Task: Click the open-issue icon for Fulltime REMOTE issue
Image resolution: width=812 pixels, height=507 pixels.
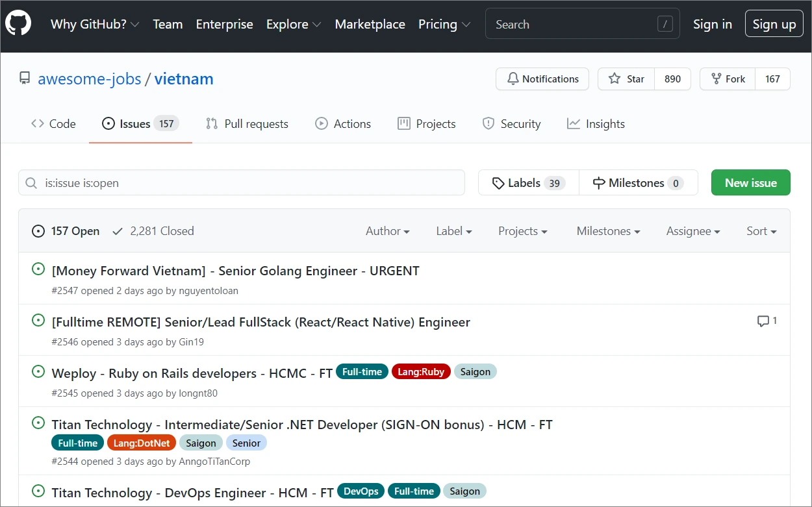Action: point(38,320)
